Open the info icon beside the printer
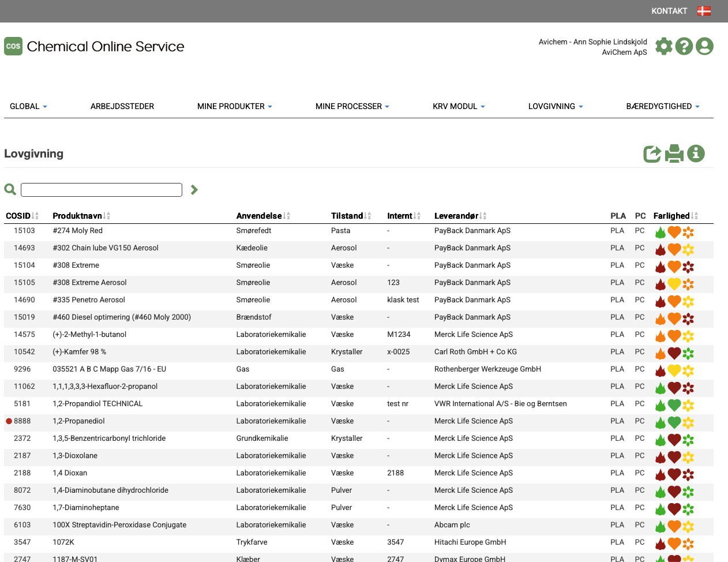 [x=696, y=153]
